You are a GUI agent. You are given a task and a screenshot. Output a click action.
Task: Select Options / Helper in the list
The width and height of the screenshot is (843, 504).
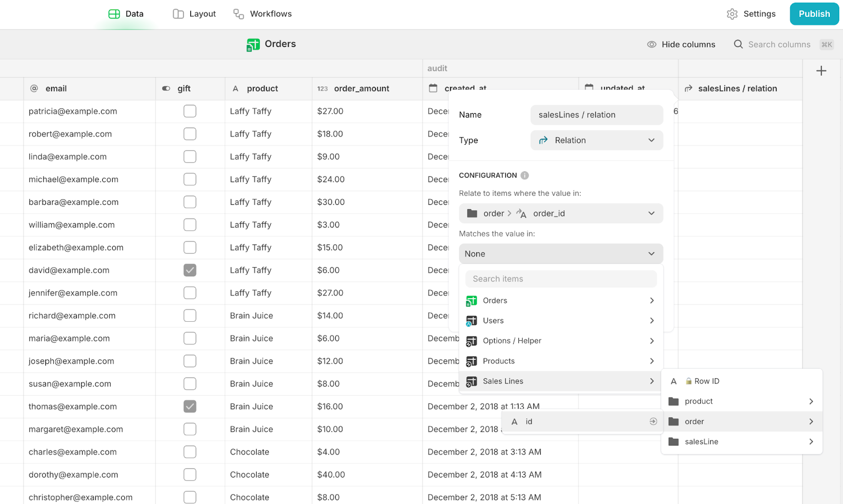(x=561, y=341)
